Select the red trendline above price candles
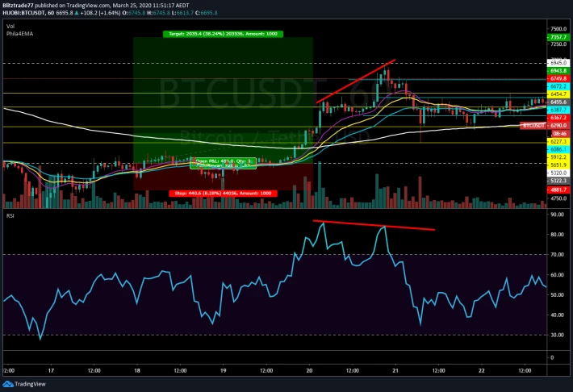The width and height of the screenshot is (573, 392). coord(356,81)
